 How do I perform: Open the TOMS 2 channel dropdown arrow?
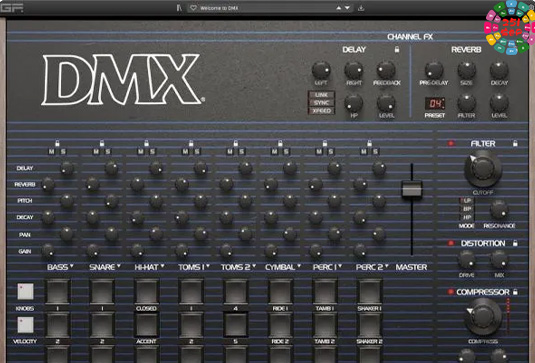pyautogui.click(x=254, y=266)
